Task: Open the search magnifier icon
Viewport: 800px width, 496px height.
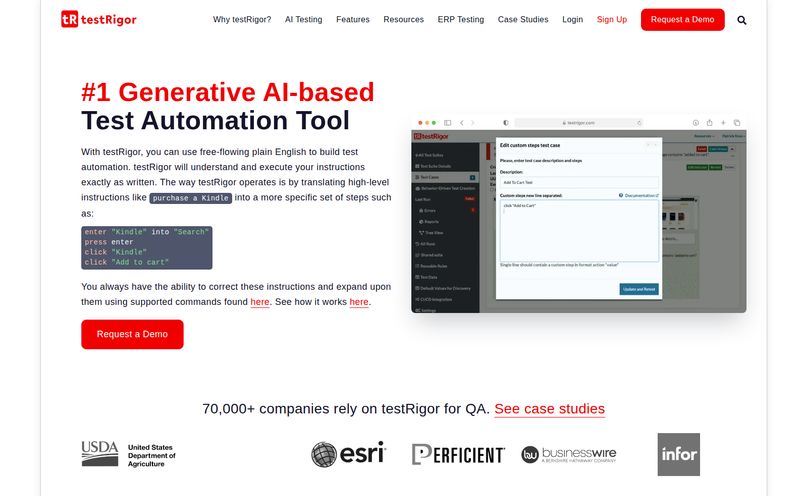Action: (x=741, y=20)
